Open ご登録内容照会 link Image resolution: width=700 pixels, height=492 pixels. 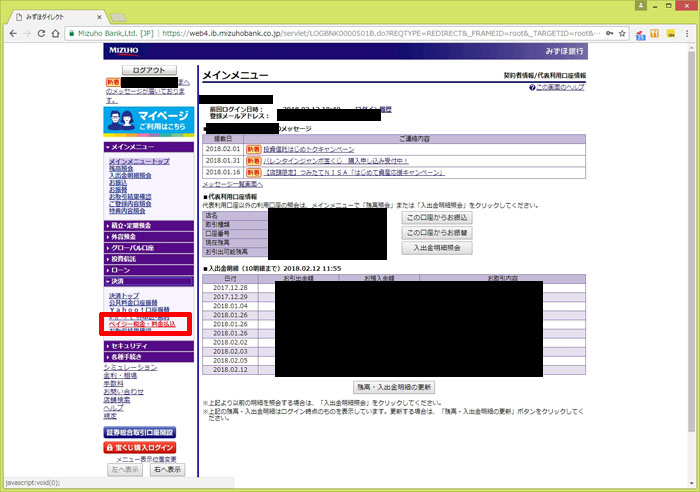(x=130, y=204)
